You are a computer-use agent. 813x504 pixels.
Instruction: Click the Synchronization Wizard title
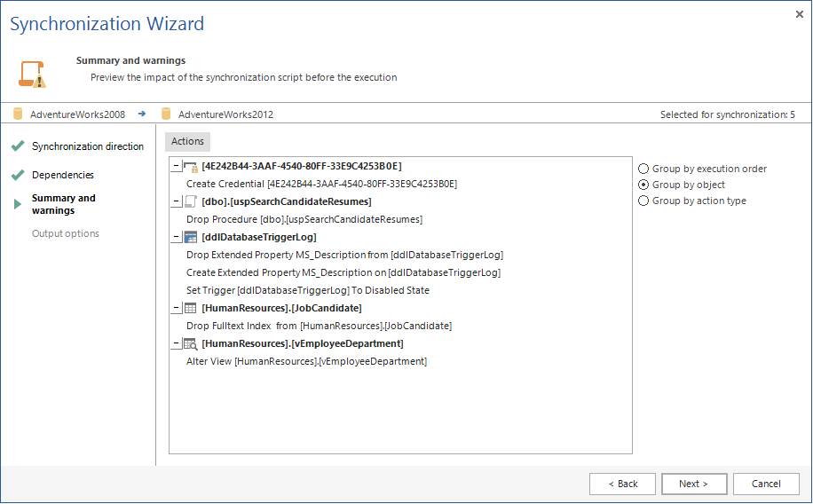[107, 24]
